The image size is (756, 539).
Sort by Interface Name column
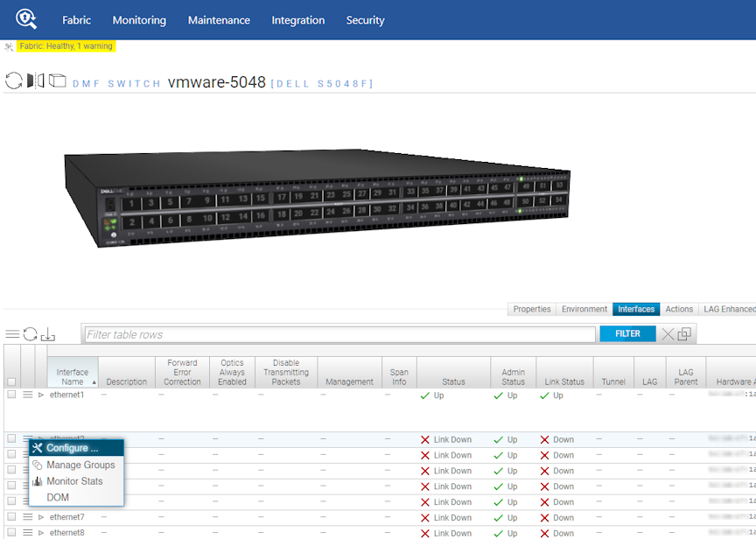(x=73, y=372)
